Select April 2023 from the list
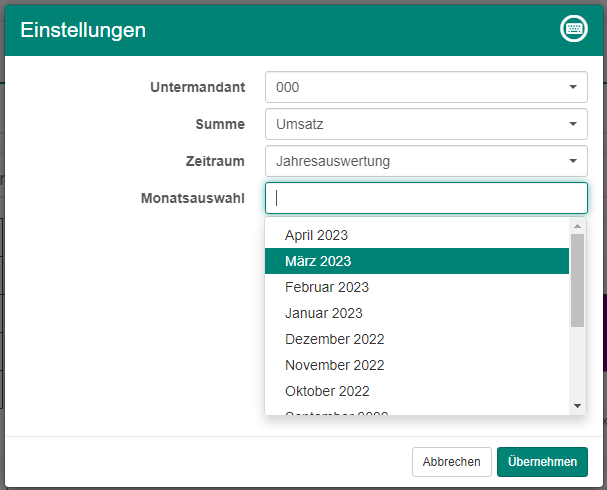607x490 pixels. coord(316,235)
